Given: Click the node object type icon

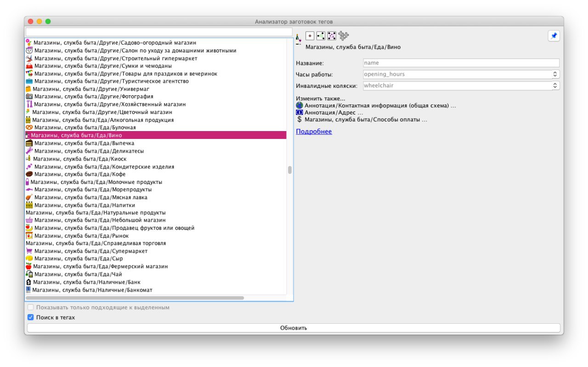Looking at the screenshot, I should (x=310, y=36).
